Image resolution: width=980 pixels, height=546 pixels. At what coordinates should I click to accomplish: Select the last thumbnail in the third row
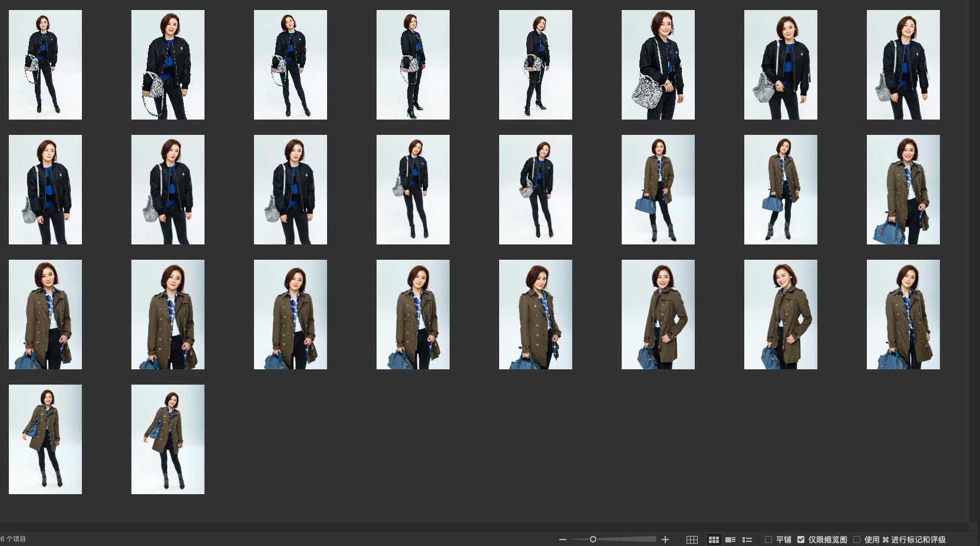click(x=903, y=315)
